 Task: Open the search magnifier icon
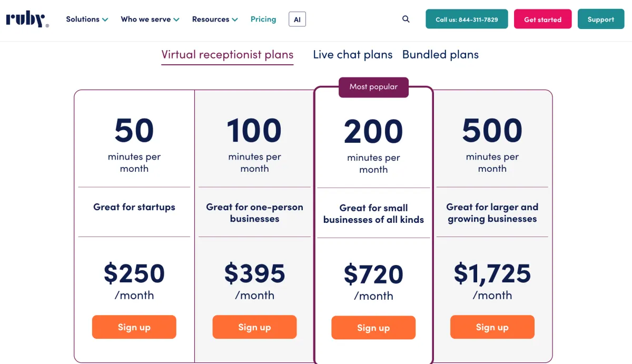[406, 19]
